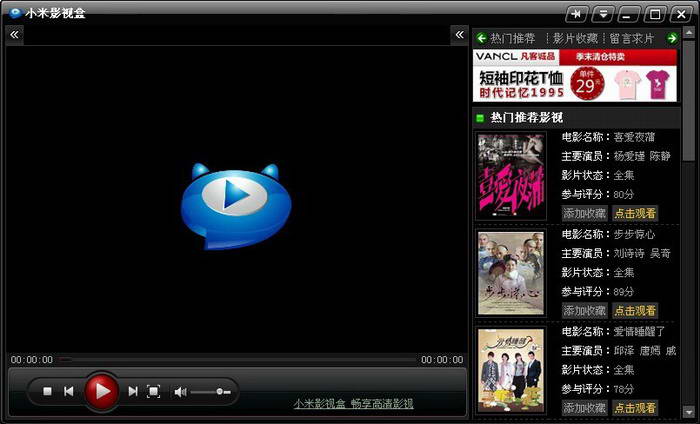
Task: Adjust the volume slider knob
Action: tap(220, 392)
